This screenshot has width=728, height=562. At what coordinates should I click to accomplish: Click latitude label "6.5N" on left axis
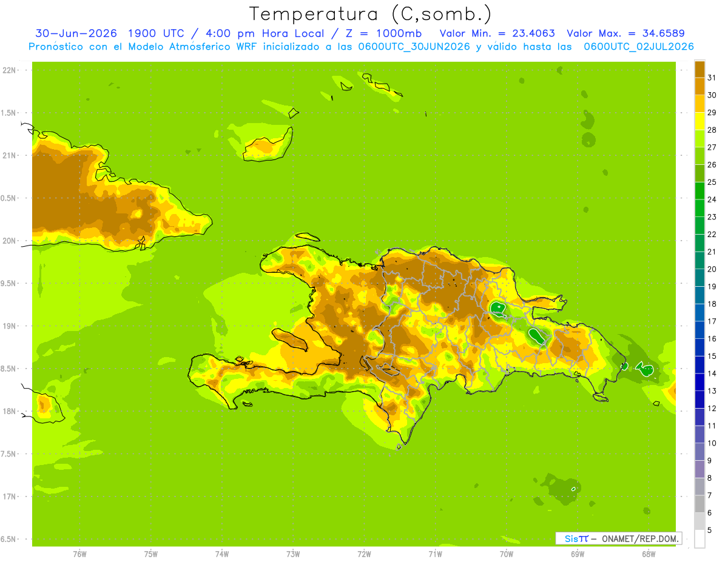(x=9, y=539)
